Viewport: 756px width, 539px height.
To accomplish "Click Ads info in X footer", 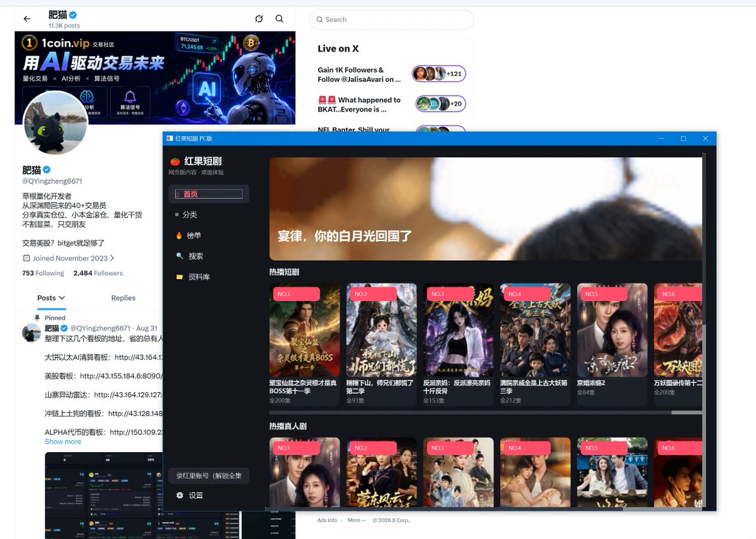I will pos(327,520).
